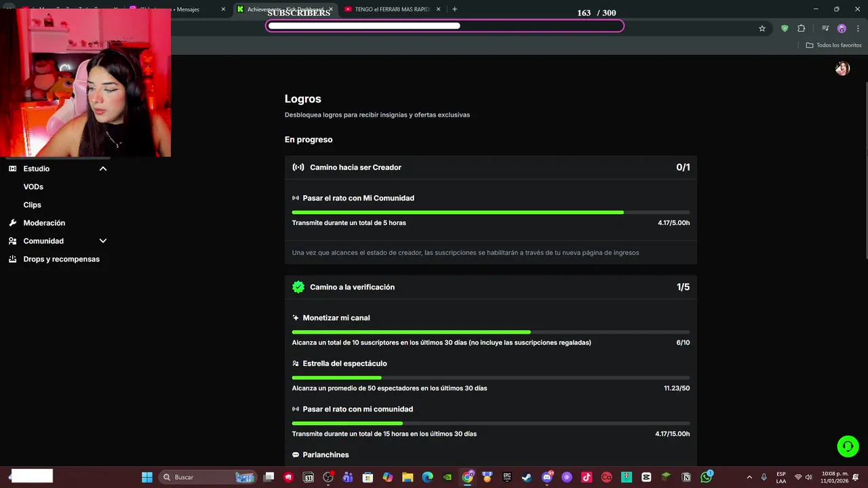Click the Monetizar mi canal sparkle icon

coord(296,318)
